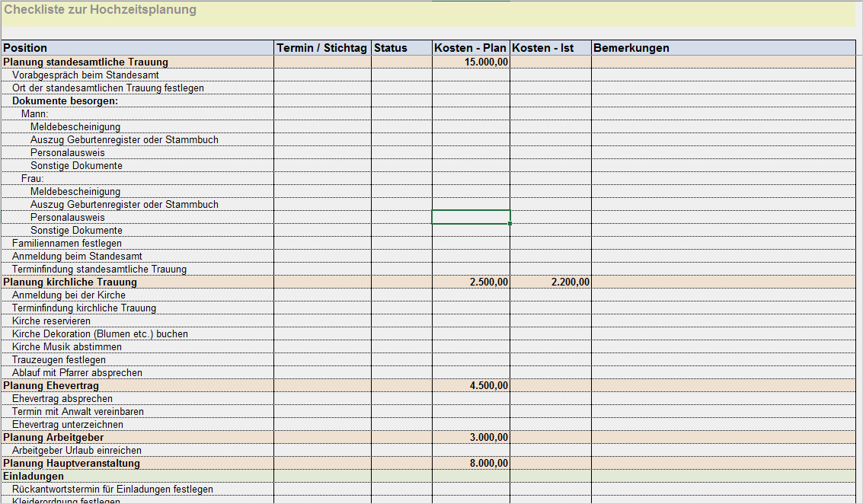Click 'Termin mit Anwalt vereinbaren' row

click(x=429, y=412)
